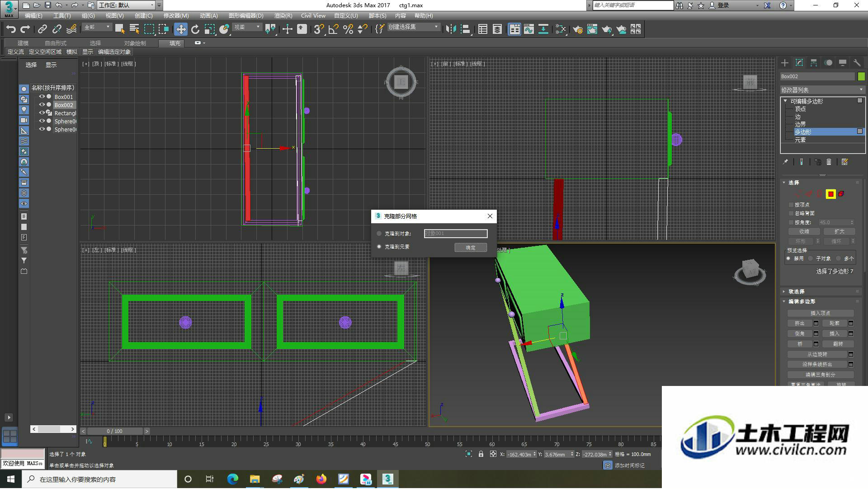Select the Unlink Selection tool
The image size is (868, 489).
57,29
